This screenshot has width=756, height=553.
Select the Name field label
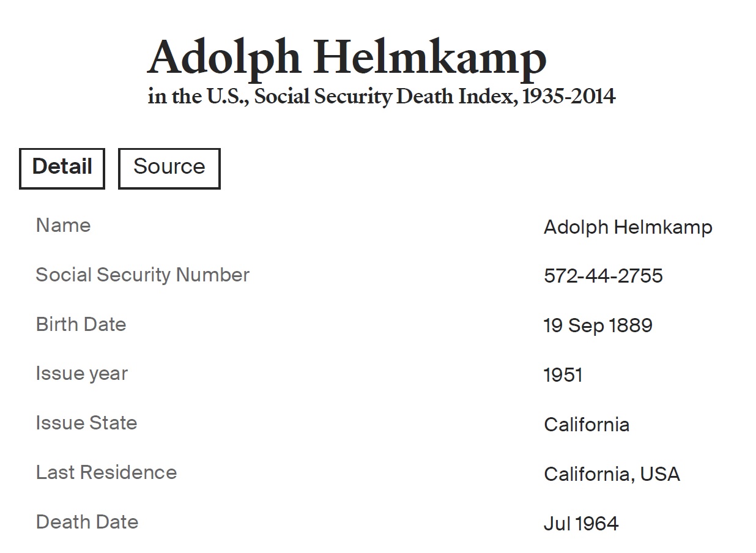tap(63, 225)
